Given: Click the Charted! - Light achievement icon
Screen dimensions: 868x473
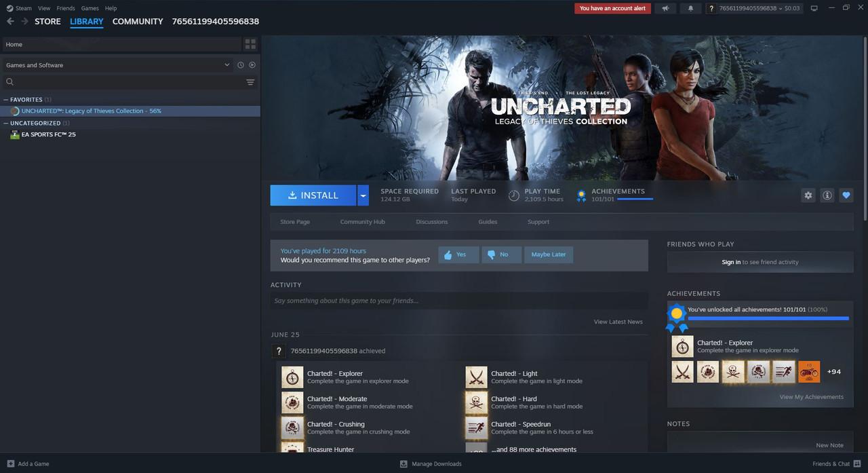Looking at the screenshot, I should coord(476,377).
